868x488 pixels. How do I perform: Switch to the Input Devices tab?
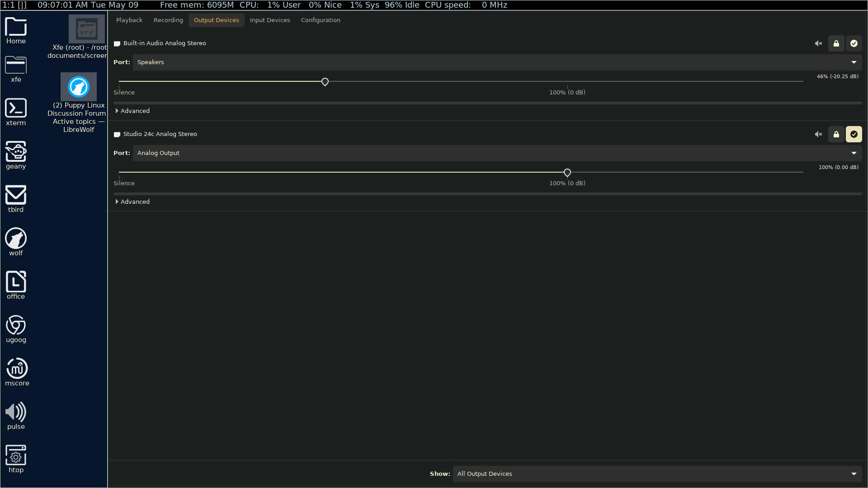click(270, 20)
